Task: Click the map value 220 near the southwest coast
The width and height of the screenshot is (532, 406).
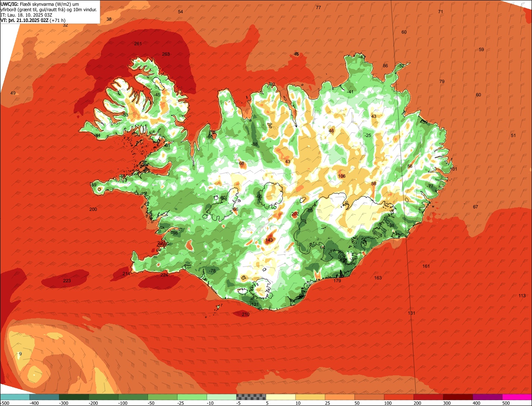Action: [161, 243]
